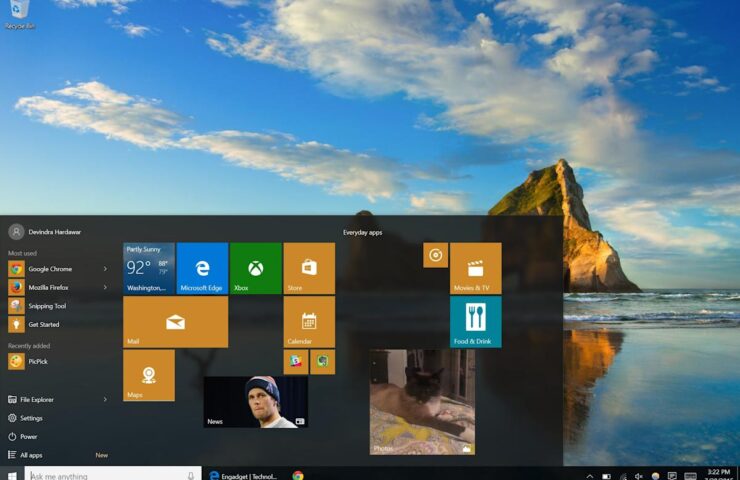Screen dimensions: 740x480
Task: Launch the Xbox tile
Action: [255, 268]
